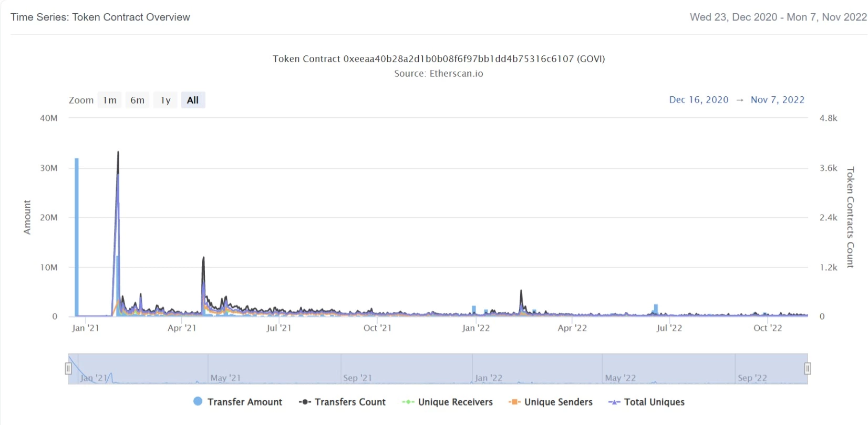Screen dimensions: 868x425
Task: Click the "Oct '21" x-axis label
Action: pyautogui.click(x=377, y=328)
